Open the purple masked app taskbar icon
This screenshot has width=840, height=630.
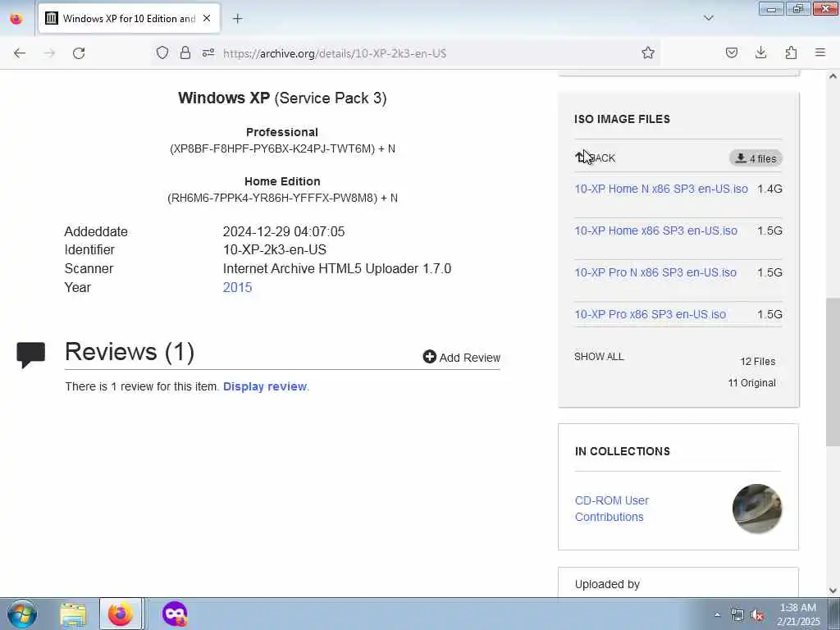[175, 614]
